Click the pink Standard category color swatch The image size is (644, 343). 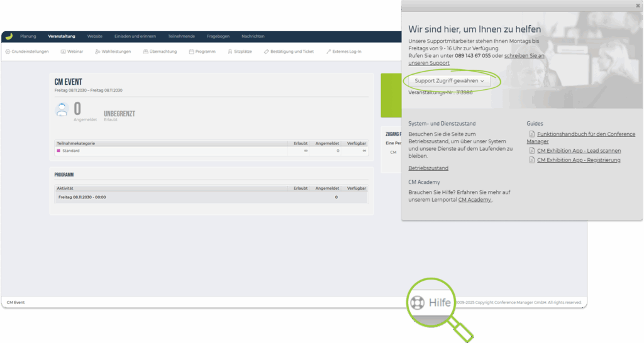pos(58,151)
